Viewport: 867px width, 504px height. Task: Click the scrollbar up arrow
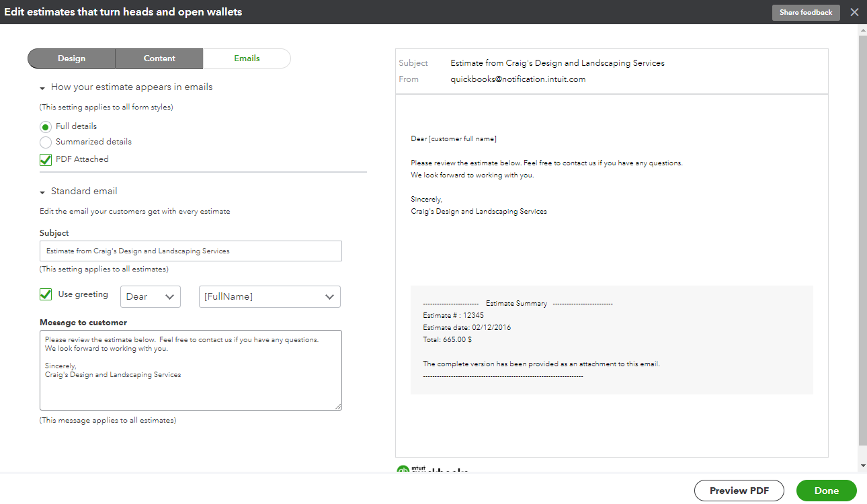863,30
